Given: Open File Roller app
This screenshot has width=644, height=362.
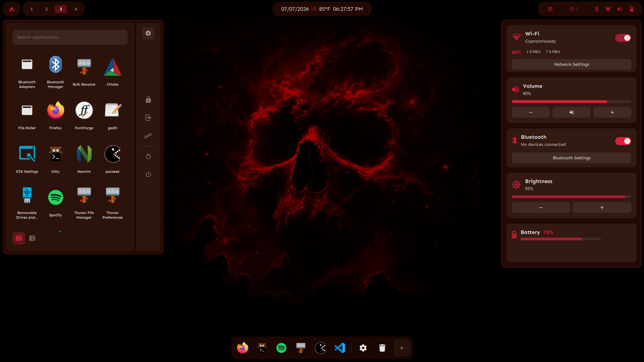Looking at the screenshot, I should pyautogui.click(x=27, y=116).
